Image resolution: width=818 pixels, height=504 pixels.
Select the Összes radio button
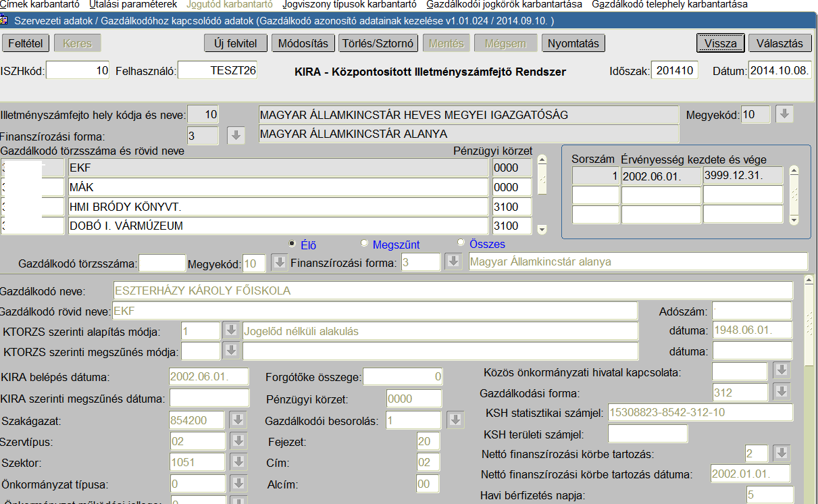(x=461, y=243)
